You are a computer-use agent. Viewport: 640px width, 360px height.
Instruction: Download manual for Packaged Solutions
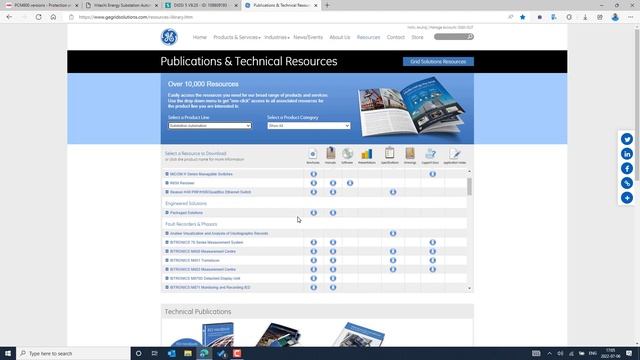point(333,213)
